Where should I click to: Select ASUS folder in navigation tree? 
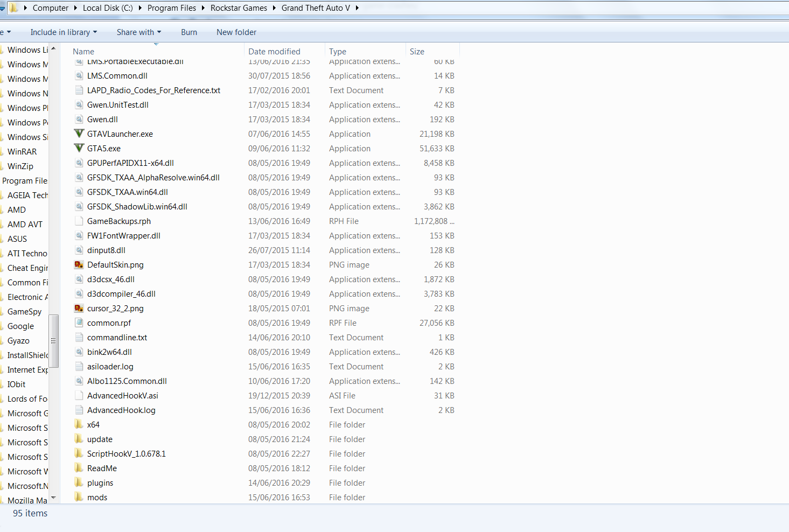[17, 239]
